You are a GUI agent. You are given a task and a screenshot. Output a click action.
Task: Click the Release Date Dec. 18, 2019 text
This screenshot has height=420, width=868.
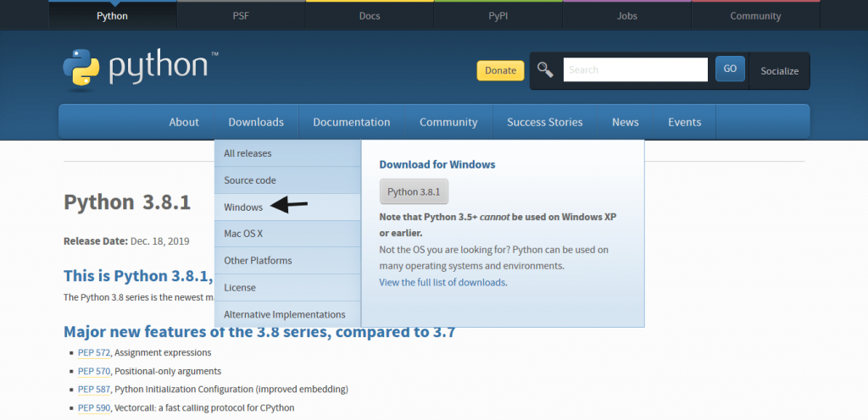tap(127, 241)
